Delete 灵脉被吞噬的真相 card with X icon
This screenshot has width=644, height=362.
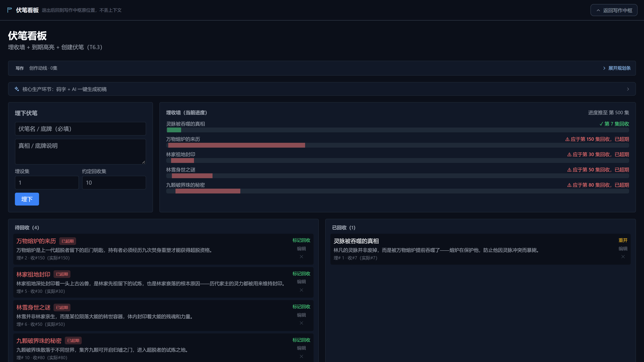pyautogui.click(x=623, y=257)
